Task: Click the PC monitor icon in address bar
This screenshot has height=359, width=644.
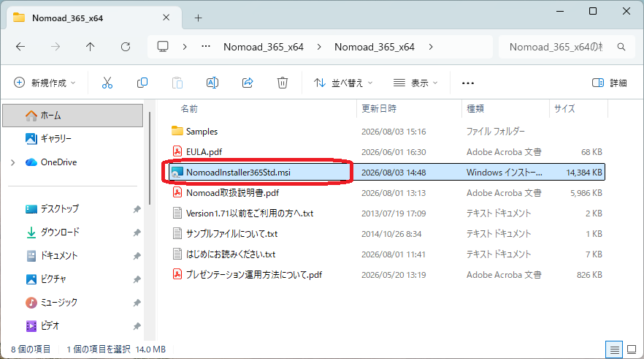Action: (163, 47)
